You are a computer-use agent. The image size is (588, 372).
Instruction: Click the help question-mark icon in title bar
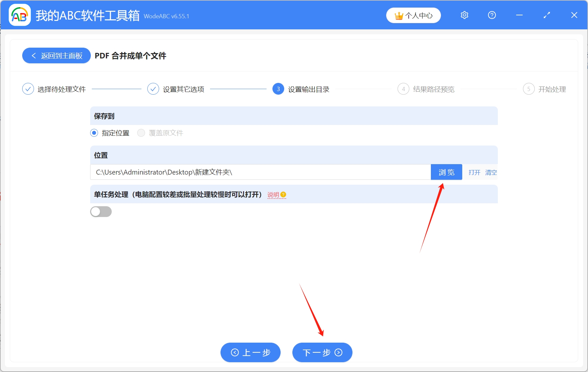(x=492, y=15)
